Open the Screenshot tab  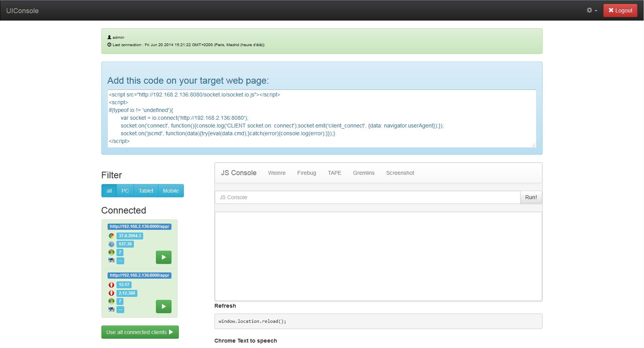click(x=400, y=173)
